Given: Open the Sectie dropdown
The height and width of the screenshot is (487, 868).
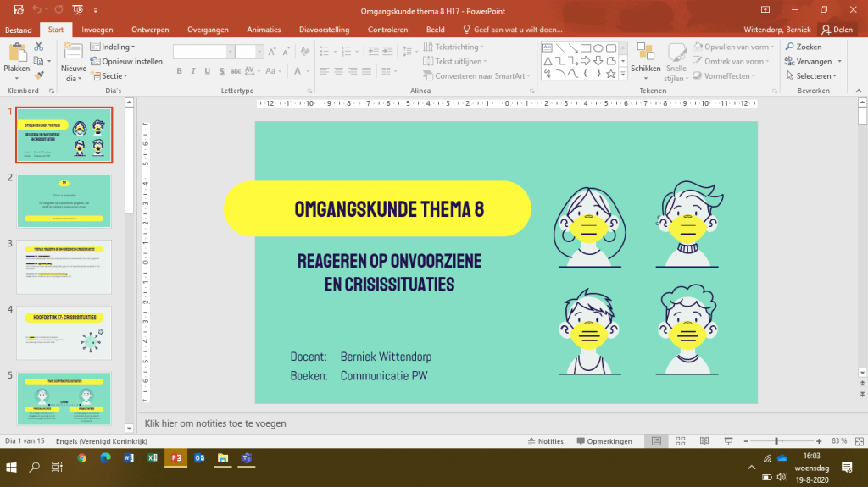Looking at the screenshot, I should click(113, 75).
